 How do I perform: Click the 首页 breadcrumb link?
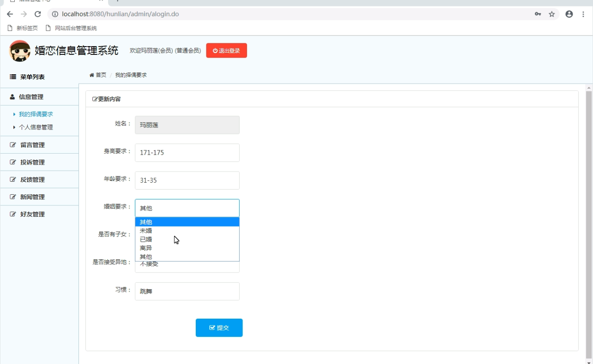[101, 75]
